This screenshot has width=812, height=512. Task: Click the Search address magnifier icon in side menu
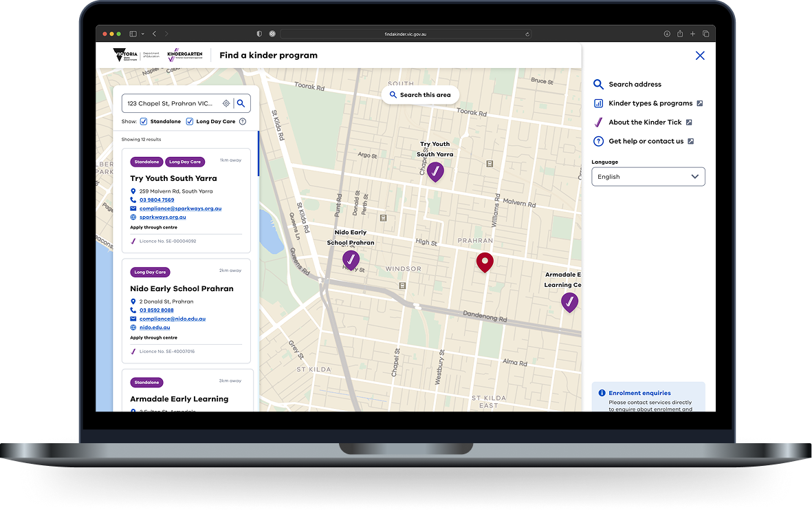click(598, 85)
